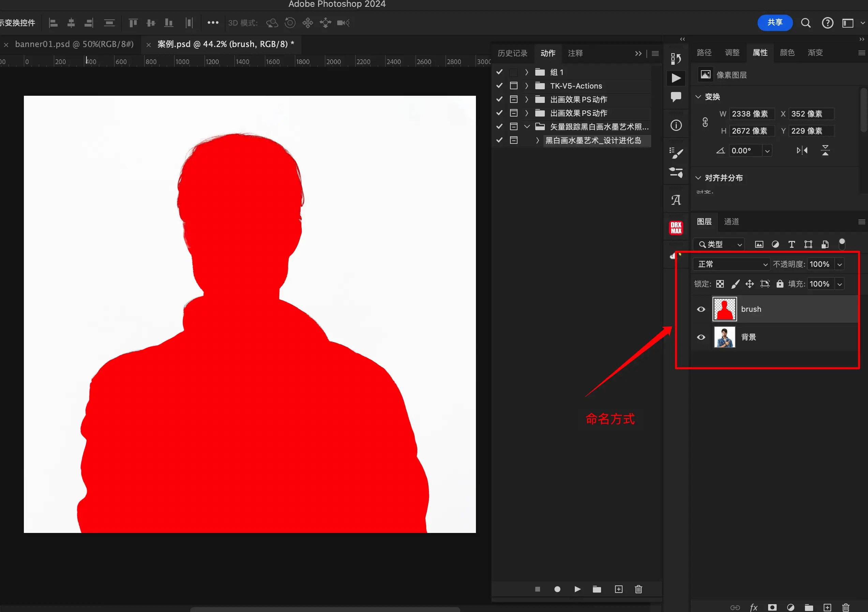
Task: Collapse the 矢量跟踪黑白画水墨艺术照 folder
Action: click(527, 126)
